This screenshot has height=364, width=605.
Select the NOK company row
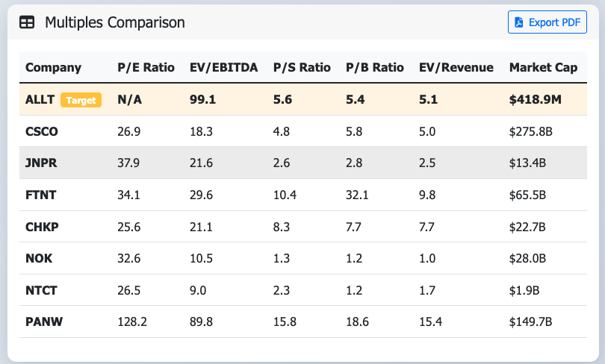coord(39,259)
